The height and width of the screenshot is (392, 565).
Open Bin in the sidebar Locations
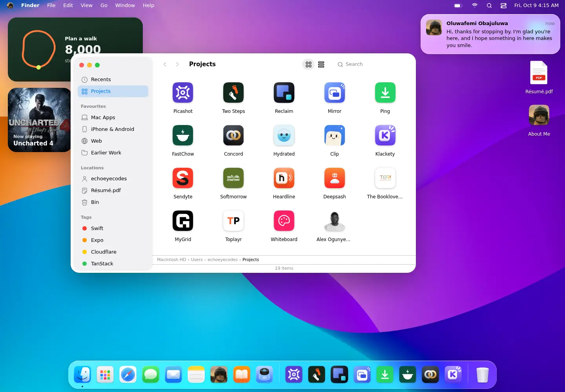pos(113,202)
